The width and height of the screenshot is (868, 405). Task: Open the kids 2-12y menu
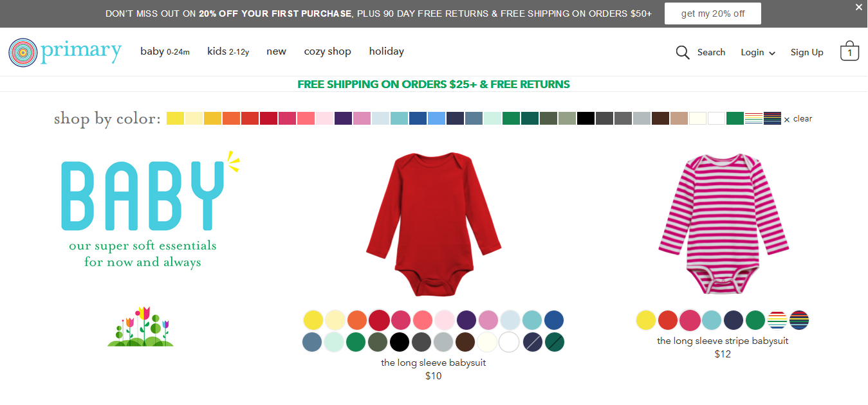tap(228, 51)
